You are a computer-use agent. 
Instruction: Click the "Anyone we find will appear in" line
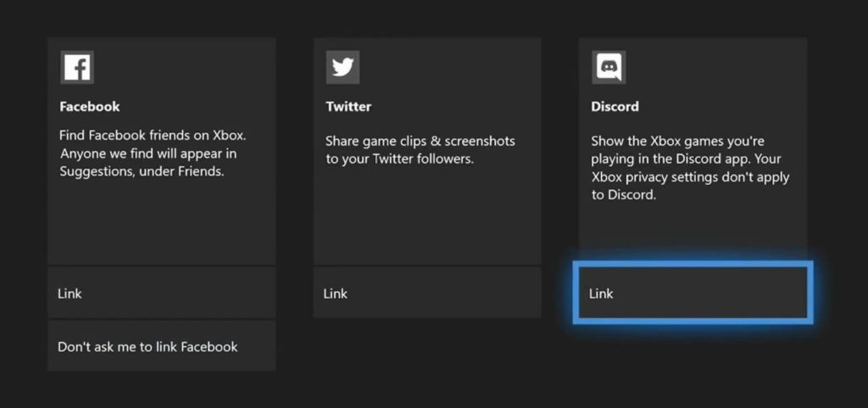(x=148, y=154)
